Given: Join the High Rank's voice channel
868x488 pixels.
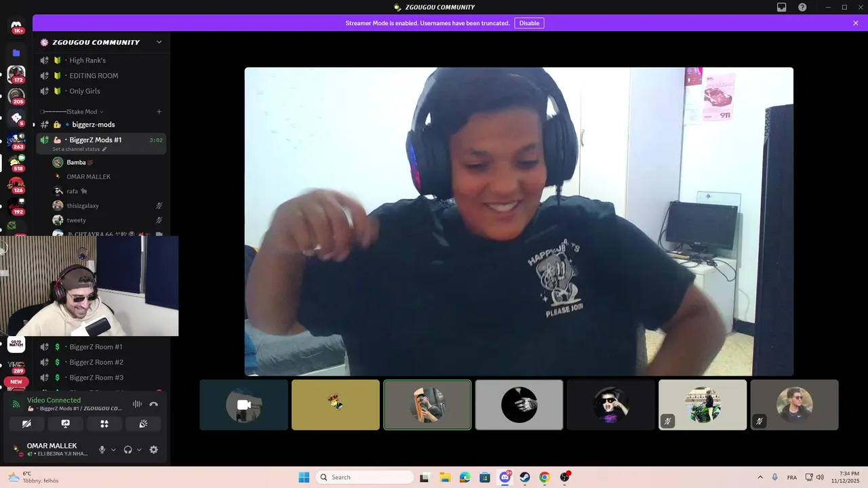Looking at the screenshot, I should 102,60.
